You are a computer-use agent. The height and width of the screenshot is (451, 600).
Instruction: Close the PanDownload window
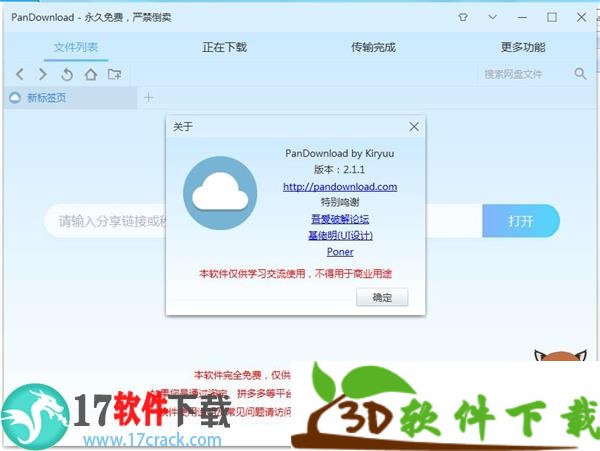point(582,17)
